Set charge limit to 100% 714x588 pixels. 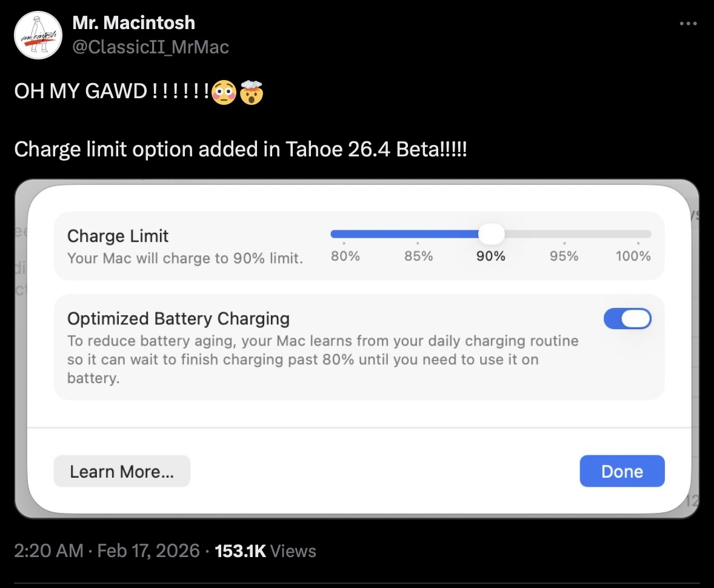point(634,242)
